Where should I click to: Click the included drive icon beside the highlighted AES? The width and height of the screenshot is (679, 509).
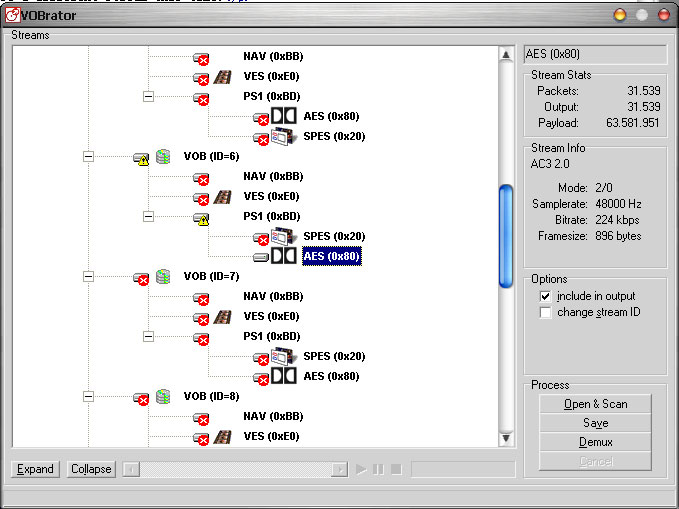click(261, 257)
